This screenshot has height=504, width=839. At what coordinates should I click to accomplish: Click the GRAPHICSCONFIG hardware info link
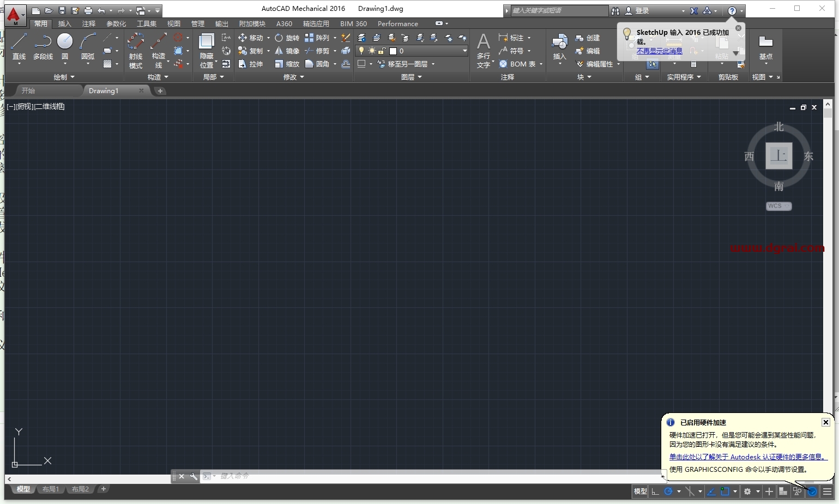pos(749,457)
